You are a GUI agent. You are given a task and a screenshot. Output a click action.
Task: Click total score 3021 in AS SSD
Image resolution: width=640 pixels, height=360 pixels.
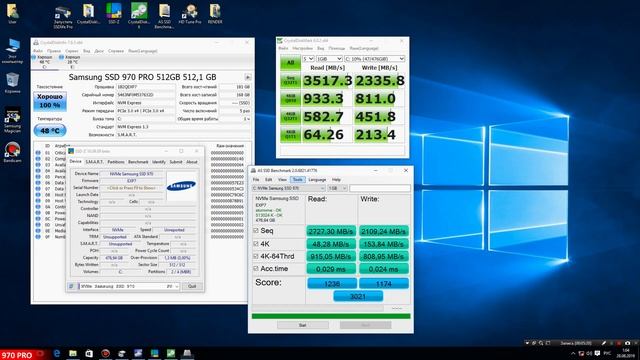358,296
